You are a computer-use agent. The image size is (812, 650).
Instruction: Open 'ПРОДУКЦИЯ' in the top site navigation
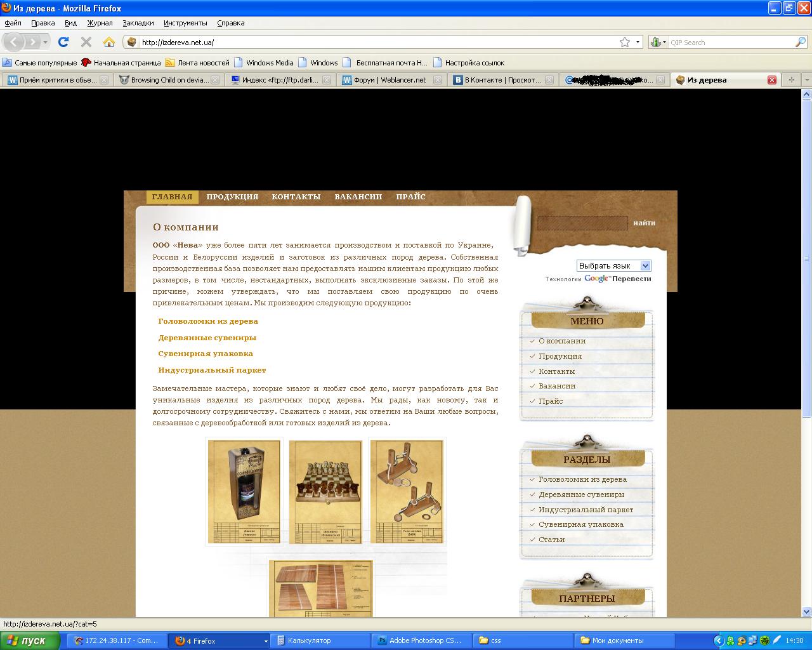pyautogui.click(x=232, y=197)
